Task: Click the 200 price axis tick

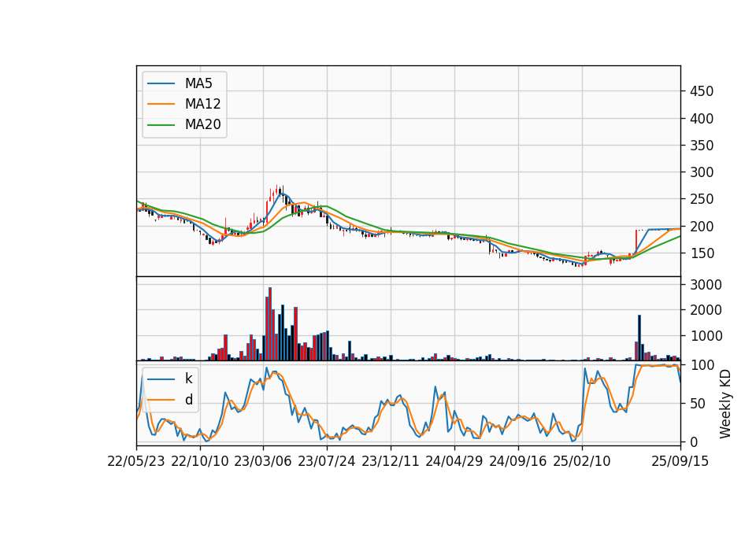Action: click(702, 226)
